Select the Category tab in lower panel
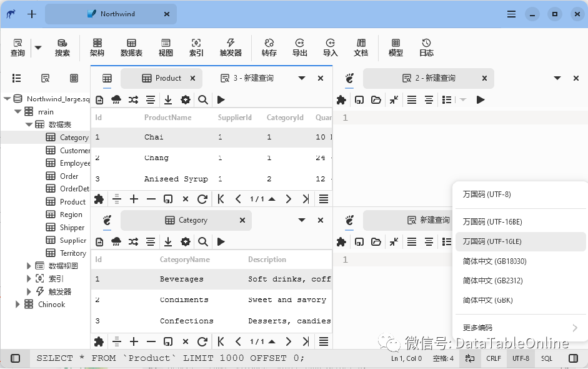 pos(186,220)
